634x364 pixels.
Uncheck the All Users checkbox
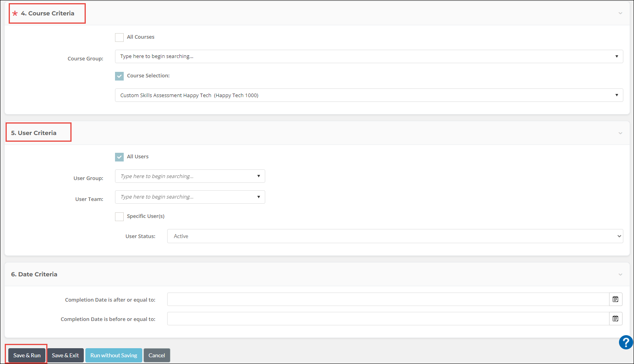coord(119,157)
